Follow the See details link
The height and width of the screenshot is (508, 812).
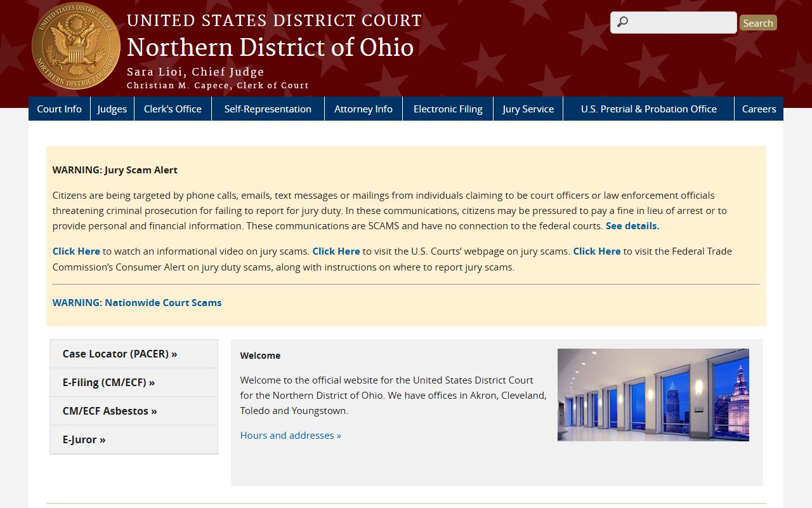point(632,225)
